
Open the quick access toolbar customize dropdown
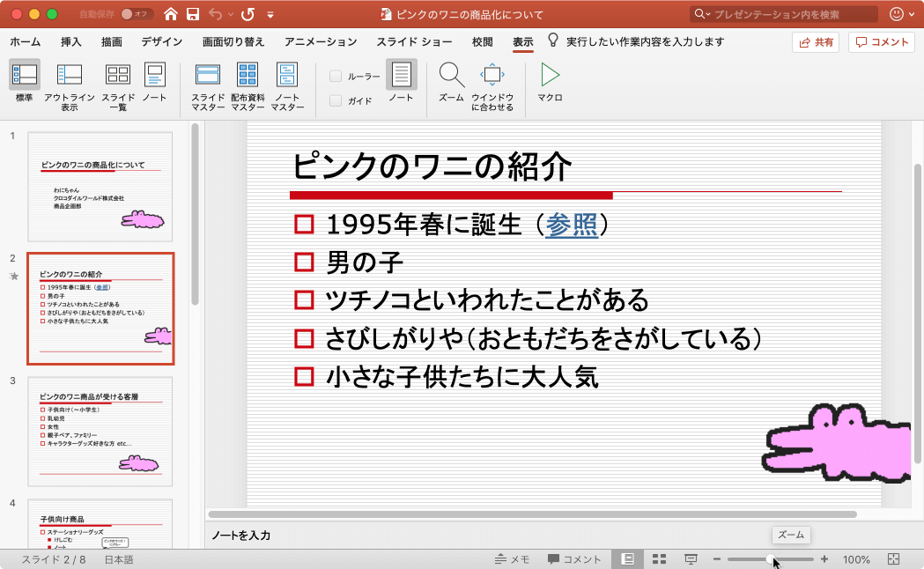[270, 15]
